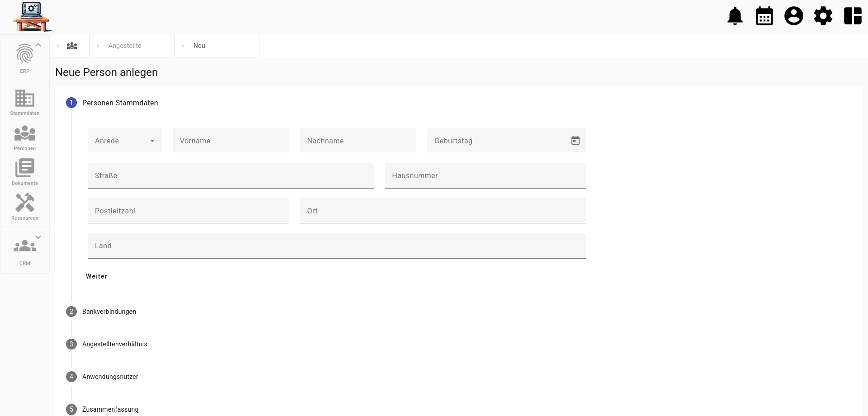Image resolution: width=868 pixels, height=416 pixels.
Task: Open Personen in the sidebar
Action: tap(25, 138)
